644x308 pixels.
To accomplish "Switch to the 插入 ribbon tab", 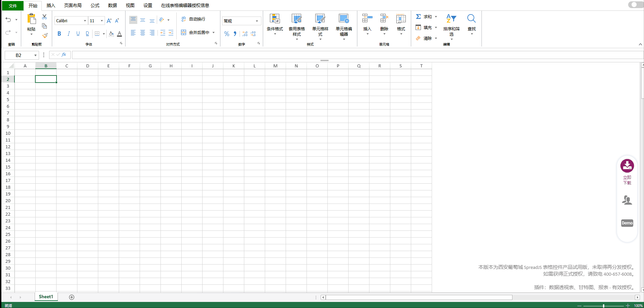I will (50, 5).
